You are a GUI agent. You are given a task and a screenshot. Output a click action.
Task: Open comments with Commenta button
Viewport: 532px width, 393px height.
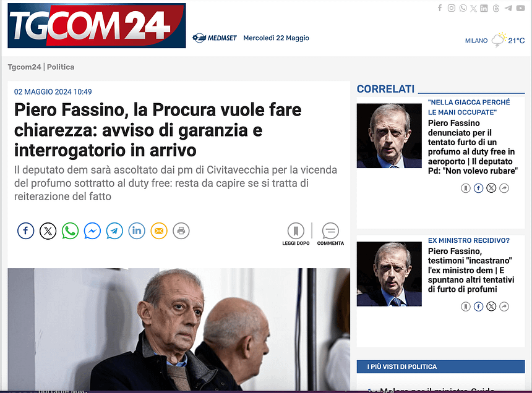[x=330, y=234]
